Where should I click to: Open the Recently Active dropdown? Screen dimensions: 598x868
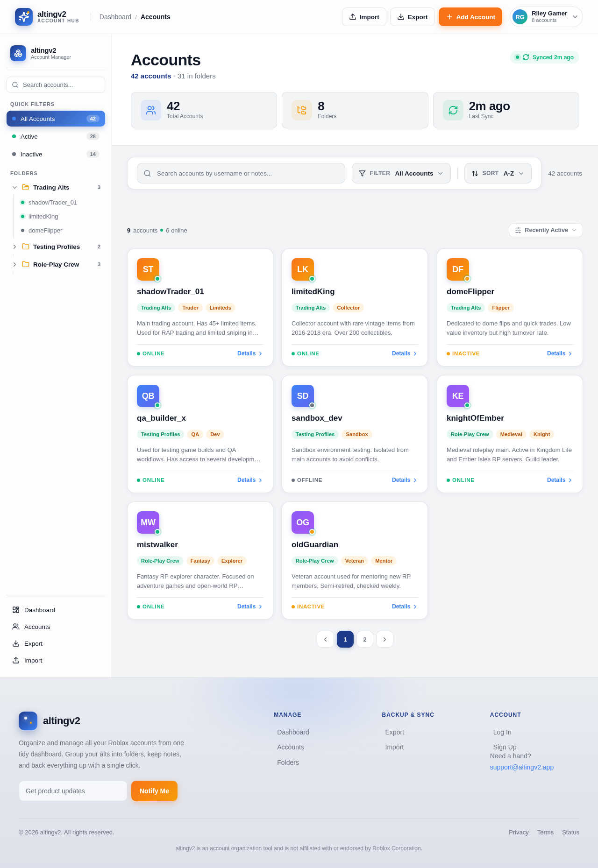click(546, 230)
